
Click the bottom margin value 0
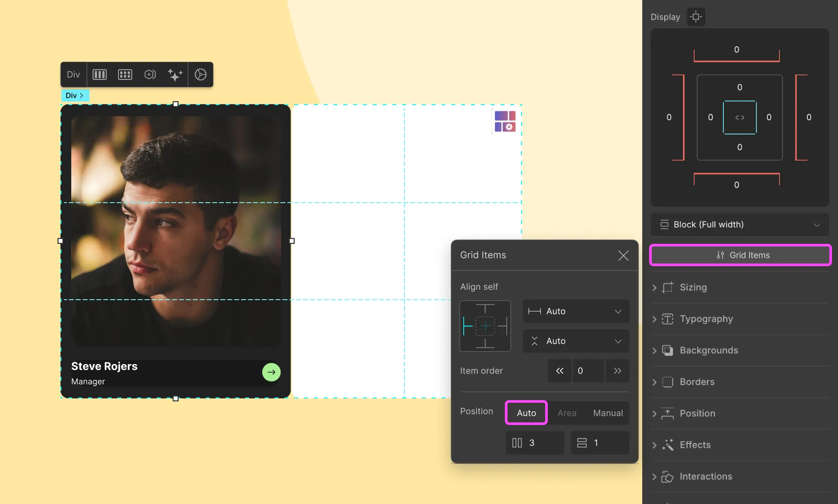(737, 185)
